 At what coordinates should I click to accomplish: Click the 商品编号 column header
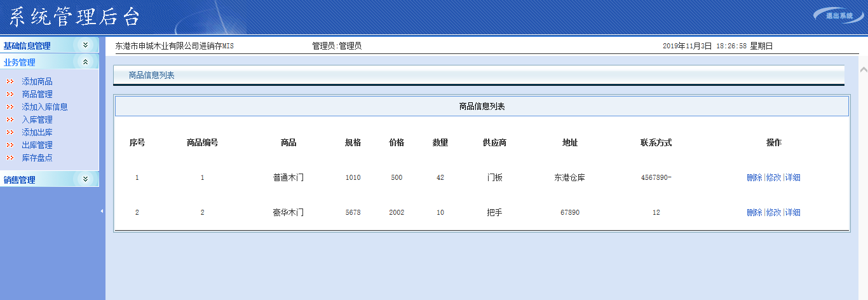202,142
